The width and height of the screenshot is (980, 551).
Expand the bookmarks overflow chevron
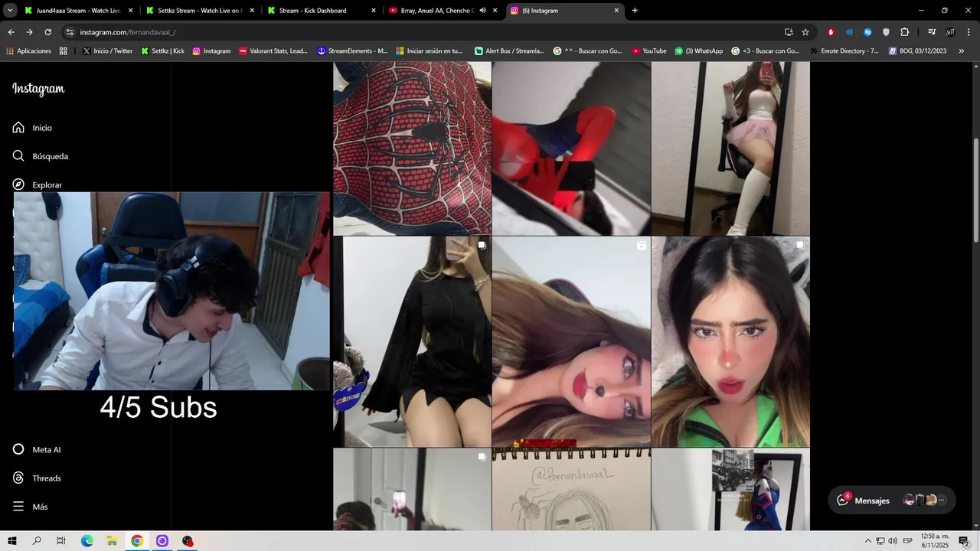point(962,51)
